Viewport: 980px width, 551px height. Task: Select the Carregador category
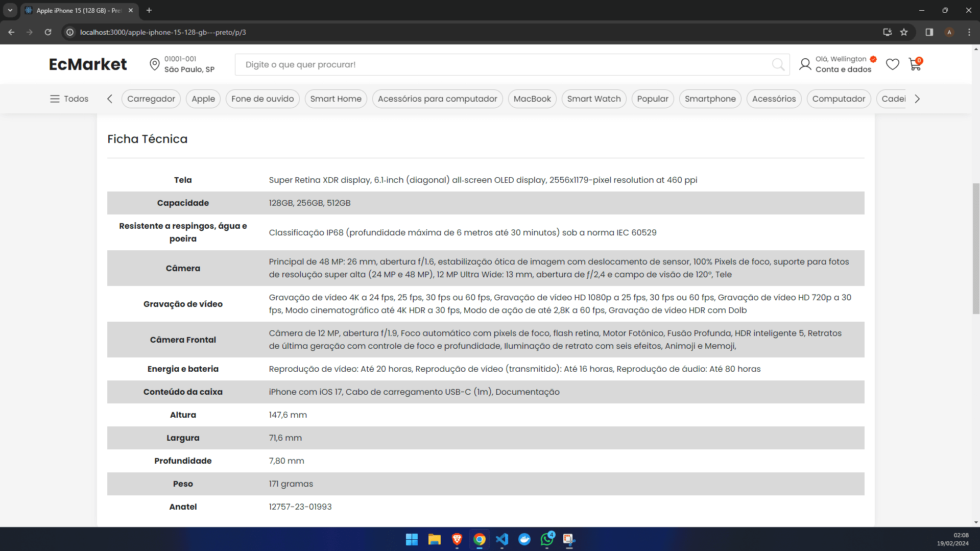(151, 99)
